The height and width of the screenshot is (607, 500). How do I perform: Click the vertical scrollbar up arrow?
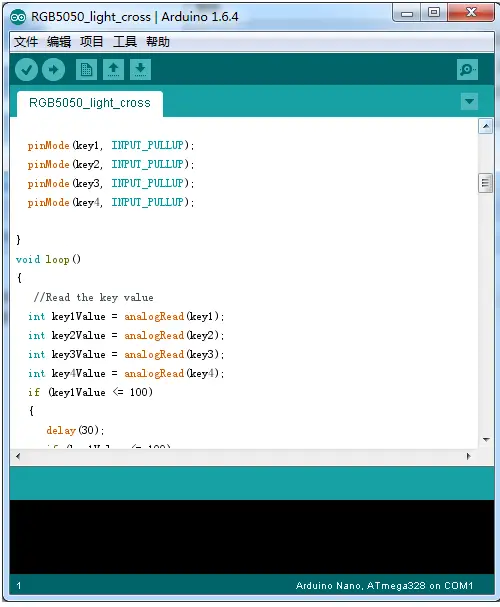[486, 126]
